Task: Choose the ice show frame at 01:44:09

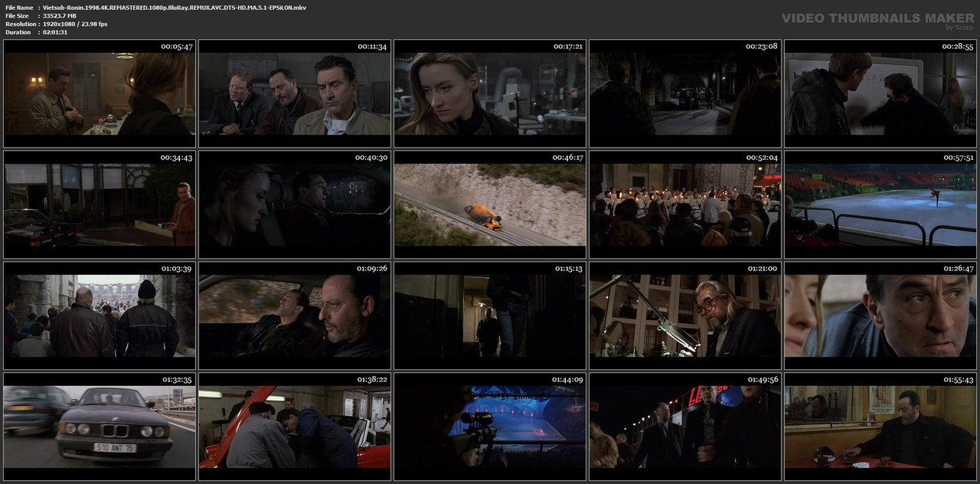Action: coord(490,427)
